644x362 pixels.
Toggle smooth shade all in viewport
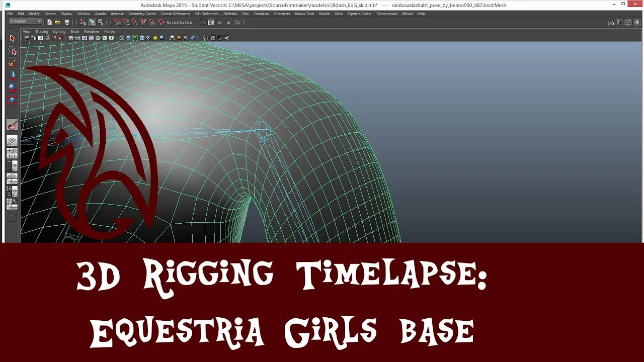click(128, 38)
